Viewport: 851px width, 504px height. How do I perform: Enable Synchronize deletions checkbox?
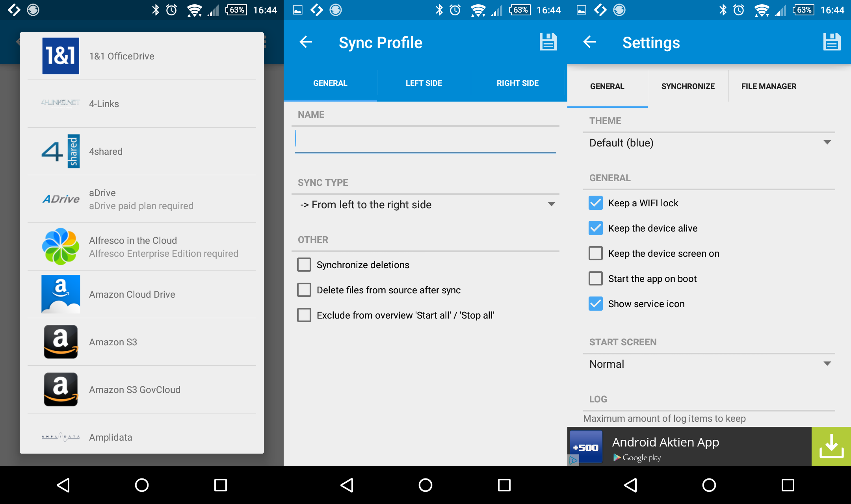(304, 265)
